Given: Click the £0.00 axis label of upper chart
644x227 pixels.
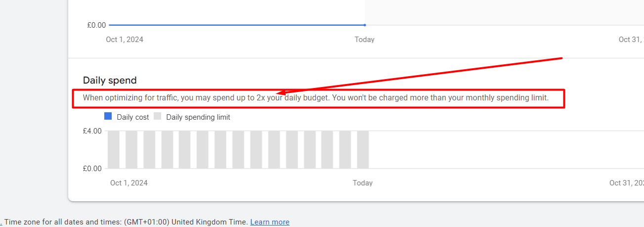Looking at the screenshot, I should [x=96, y=25].
